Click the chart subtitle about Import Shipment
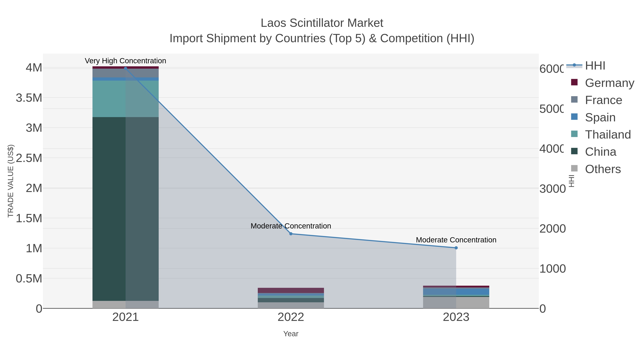The height and width of the screenshot is (362, 644). pyautogui.click(x=322, y=38)
